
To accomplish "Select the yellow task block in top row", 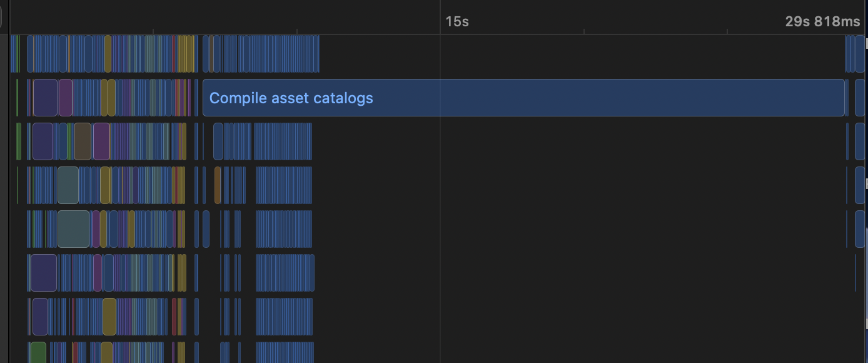I will [108, 54].
